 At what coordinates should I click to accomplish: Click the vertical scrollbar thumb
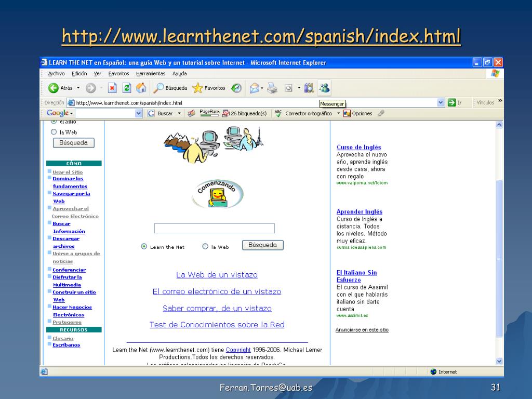click(499, 258)
